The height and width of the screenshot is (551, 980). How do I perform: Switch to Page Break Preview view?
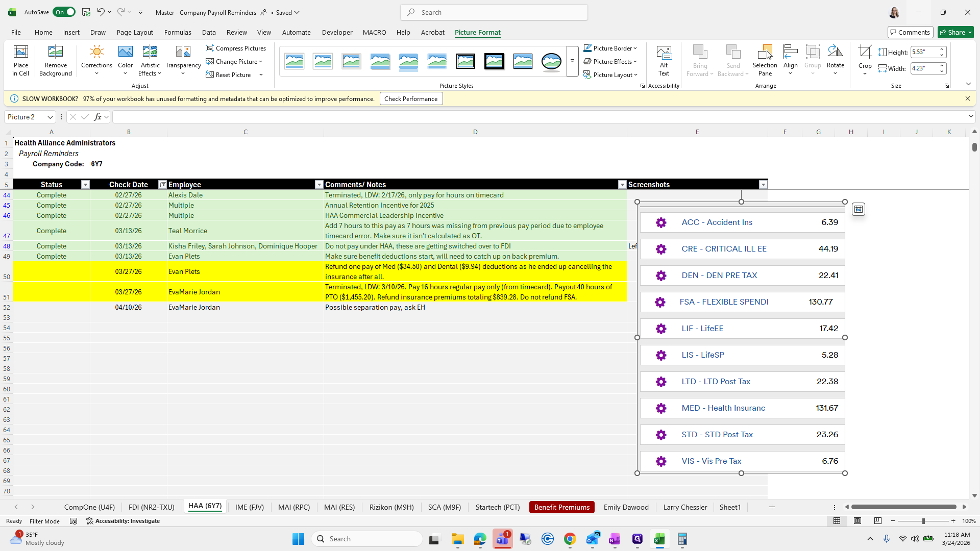point(878,521)
